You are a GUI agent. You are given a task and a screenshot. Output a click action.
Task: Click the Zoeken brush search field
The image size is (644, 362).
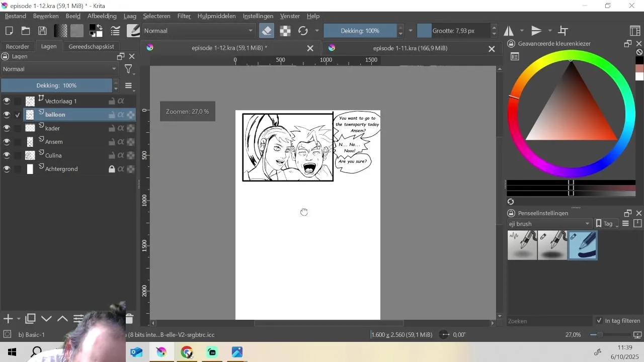(x=549, y=321)
